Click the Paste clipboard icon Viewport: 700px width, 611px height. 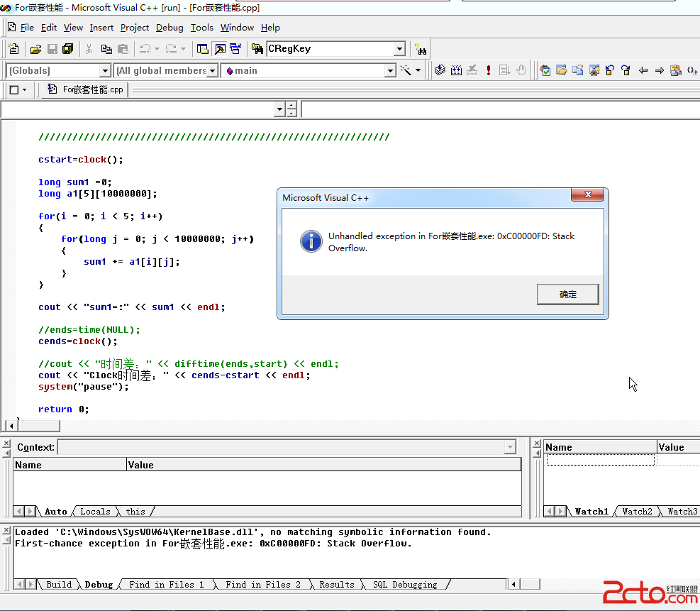(123, 49)
